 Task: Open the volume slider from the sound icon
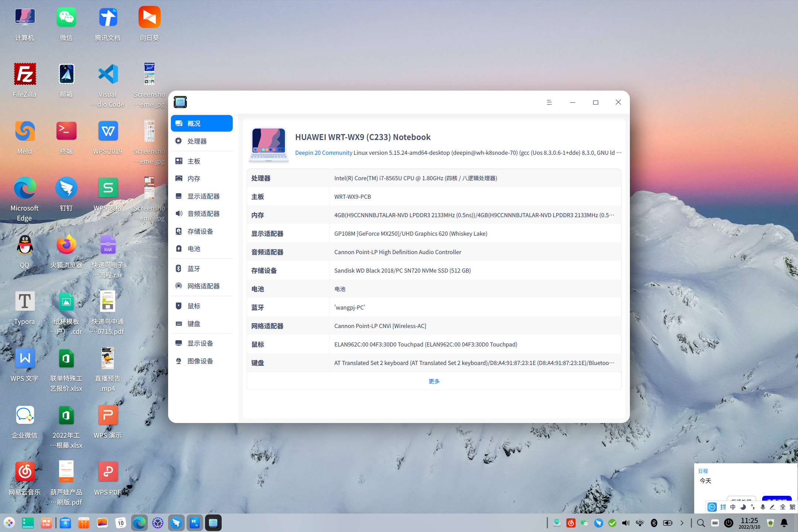(x=625, y=523)
